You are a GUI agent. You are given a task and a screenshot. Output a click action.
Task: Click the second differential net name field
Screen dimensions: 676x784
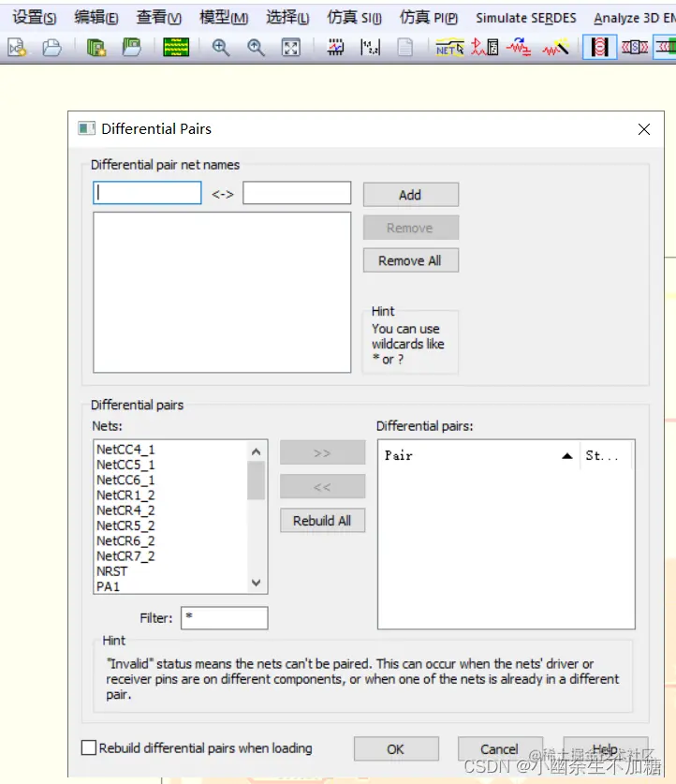[x=297, y=193]
